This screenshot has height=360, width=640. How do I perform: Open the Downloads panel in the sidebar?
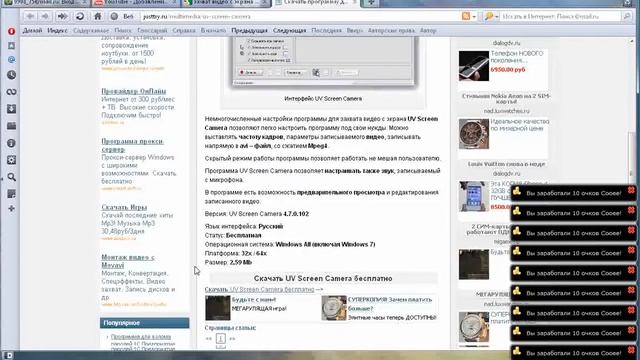tap(11, 109)
